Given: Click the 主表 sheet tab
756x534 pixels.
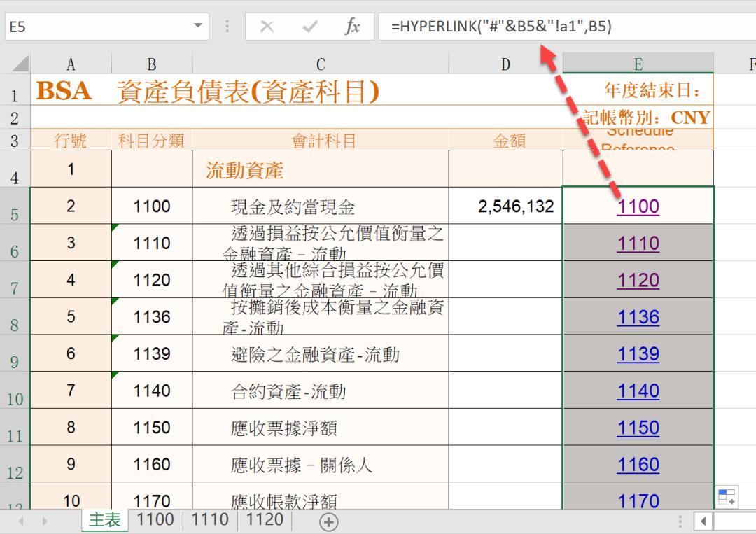Looking at the screenshot, I should click(x=104, y=521).
